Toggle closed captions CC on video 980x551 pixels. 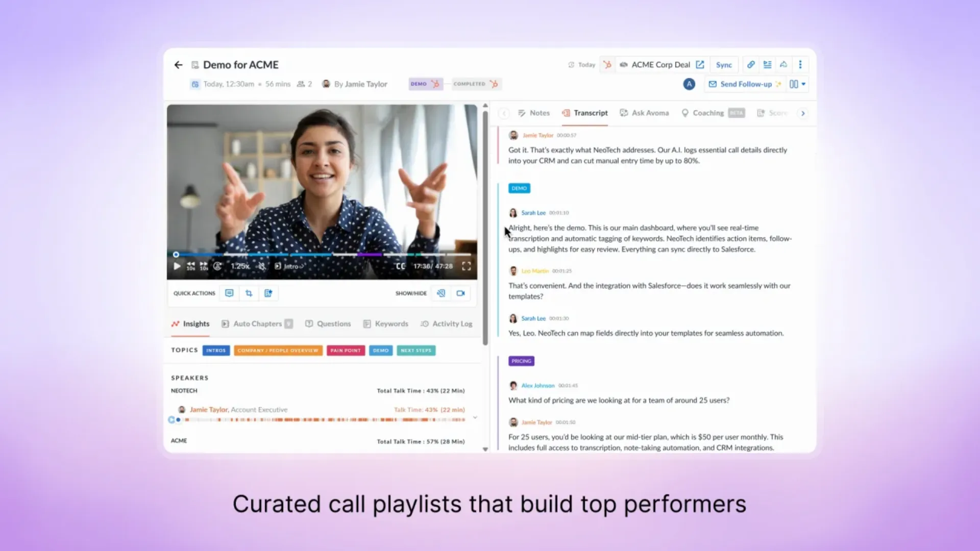pos(401,266)
